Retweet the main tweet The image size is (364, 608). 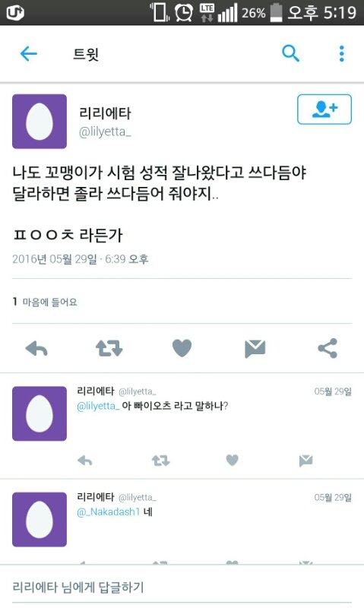pyautogui.click(x=109, y=348)
